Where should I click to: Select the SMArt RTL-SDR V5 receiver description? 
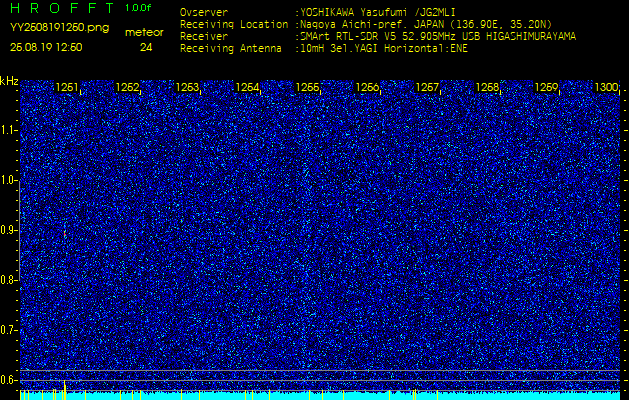(x=438, y=37)
